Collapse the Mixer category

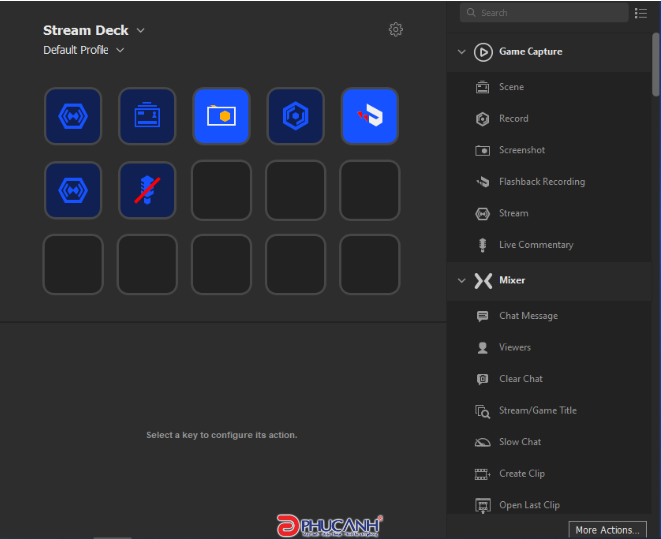point(462,280)
